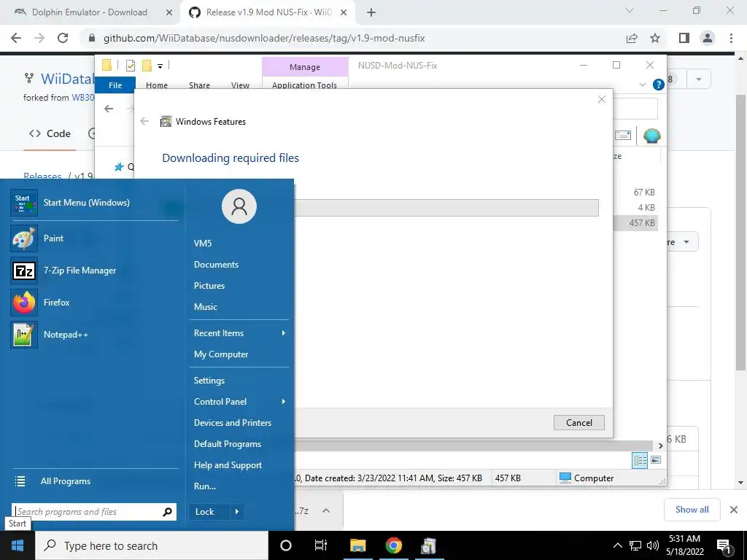This screenshot has width=747, height=560.
Task: Show hidden system tray icons
Action: click(x=617, y=545)
